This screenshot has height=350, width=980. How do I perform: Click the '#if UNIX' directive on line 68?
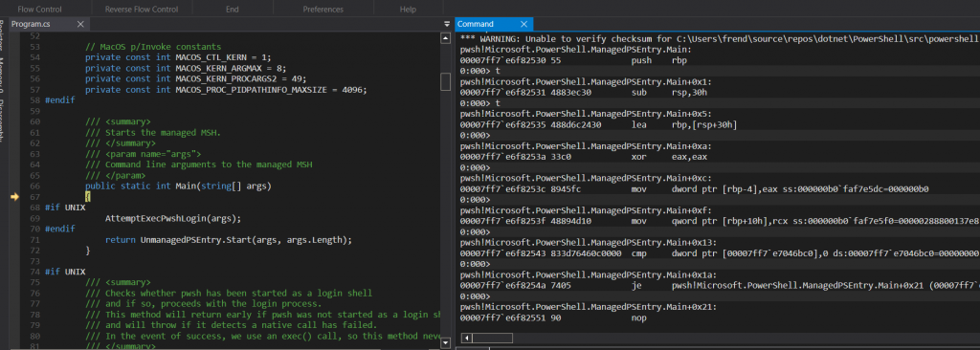(x=65, y=208)
